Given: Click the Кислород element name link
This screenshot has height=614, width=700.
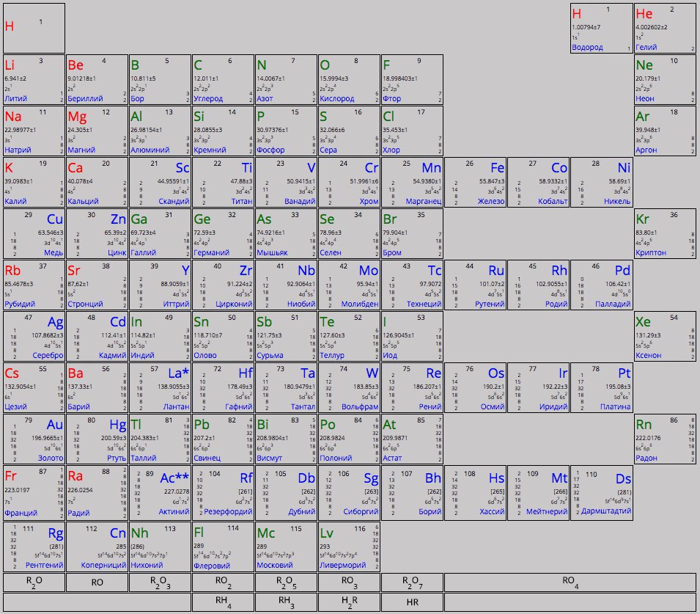Looking at the screenshot, I should click(337, 98).
